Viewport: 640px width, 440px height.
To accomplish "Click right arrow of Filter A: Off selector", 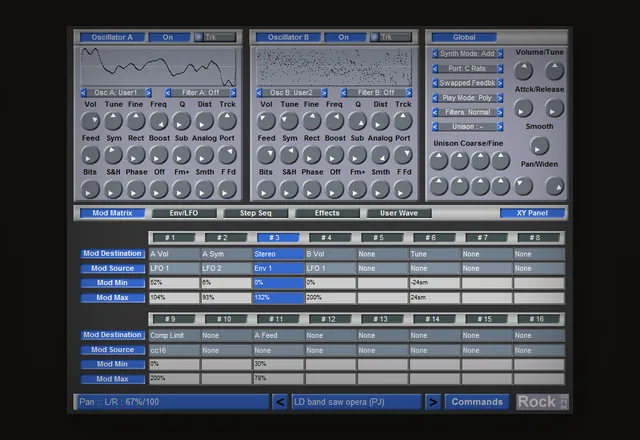I will (233, 93).
